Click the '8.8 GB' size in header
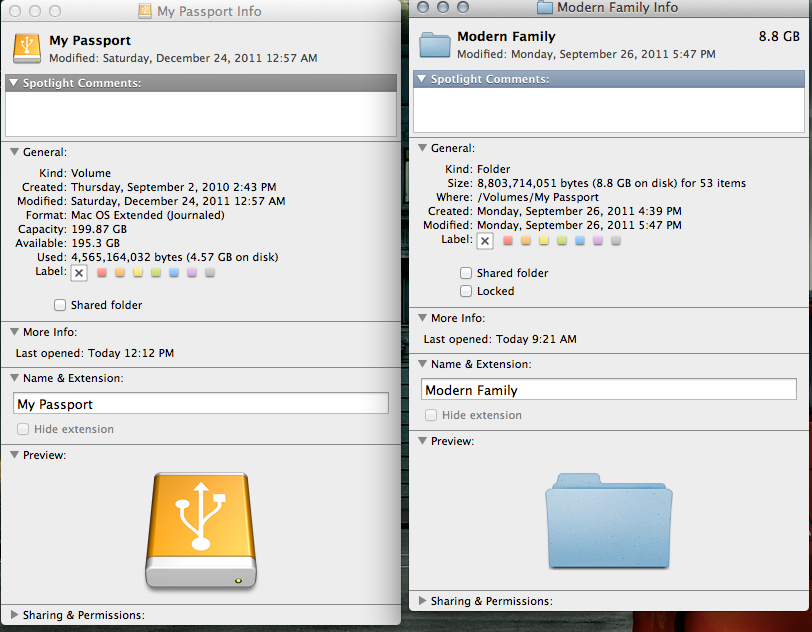Viewport: 812px width, 632px height. coord(779,36)
